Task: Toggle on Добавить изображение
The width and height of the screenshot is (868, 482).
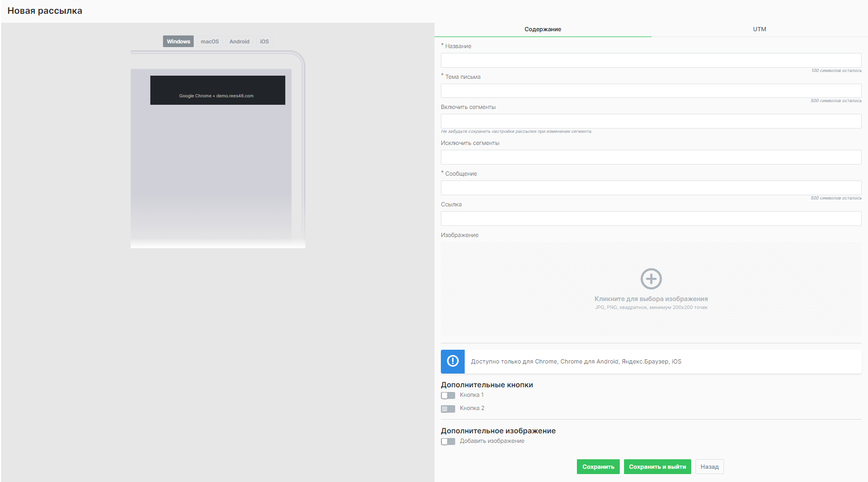Action: tap(448, 441)
